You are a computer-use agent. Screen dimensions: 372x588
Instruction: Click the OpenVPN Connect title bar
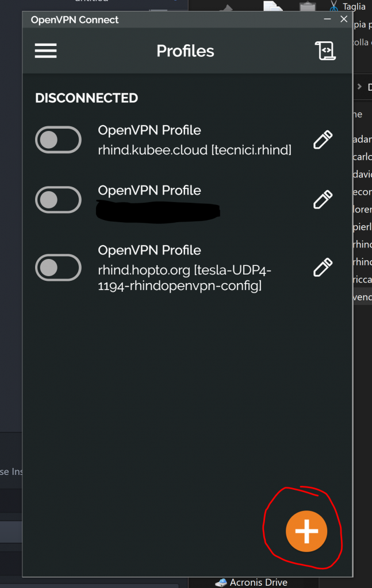click(172, 20)
